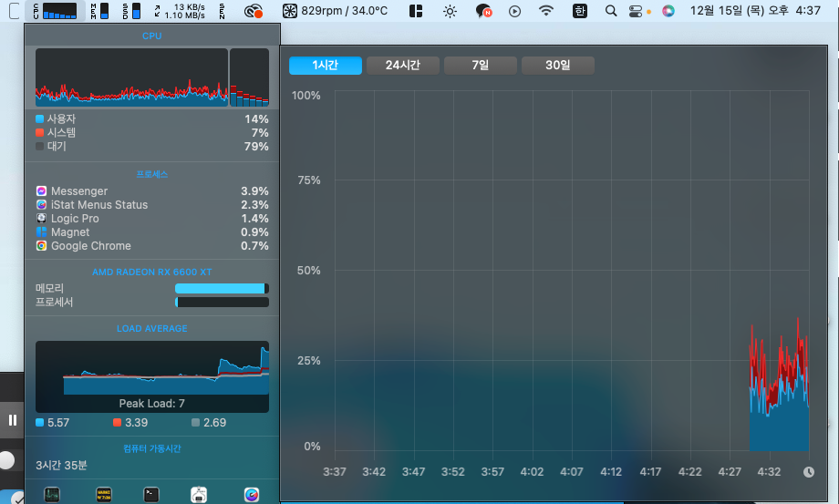Click the Google Chrome process row
Screen dimensions: 839x504
pyautogui.click(x=152, y=246)
